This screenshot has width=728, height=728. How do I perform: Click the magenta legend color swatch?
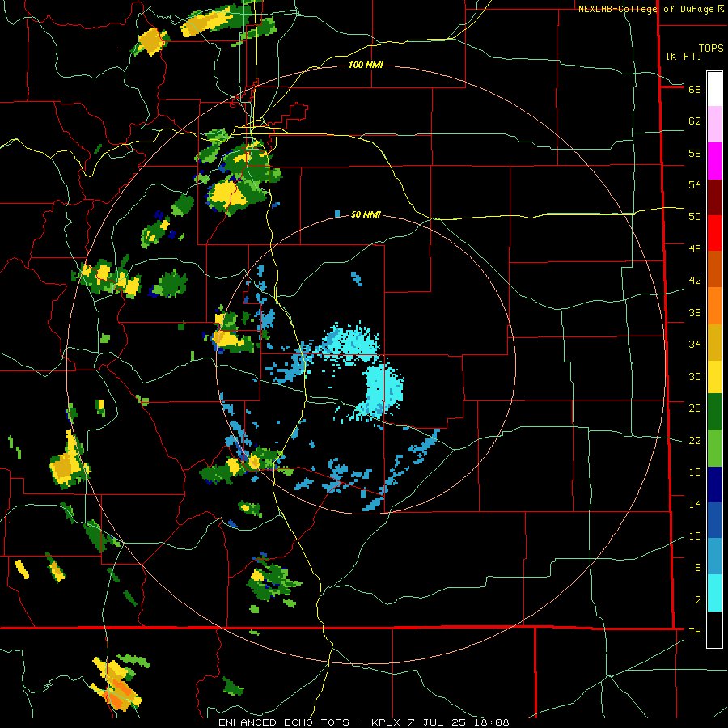[x=714, y=161]
